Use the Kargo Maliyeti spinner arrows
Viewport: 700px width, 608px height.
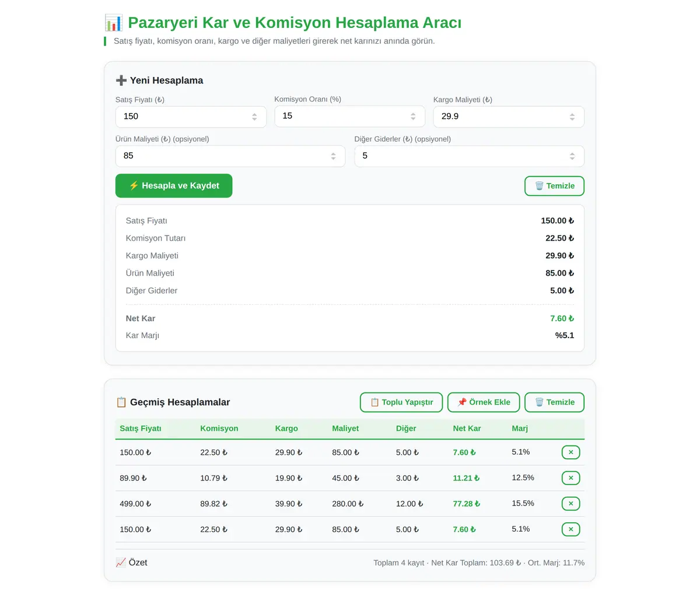[x=572, y=117]
